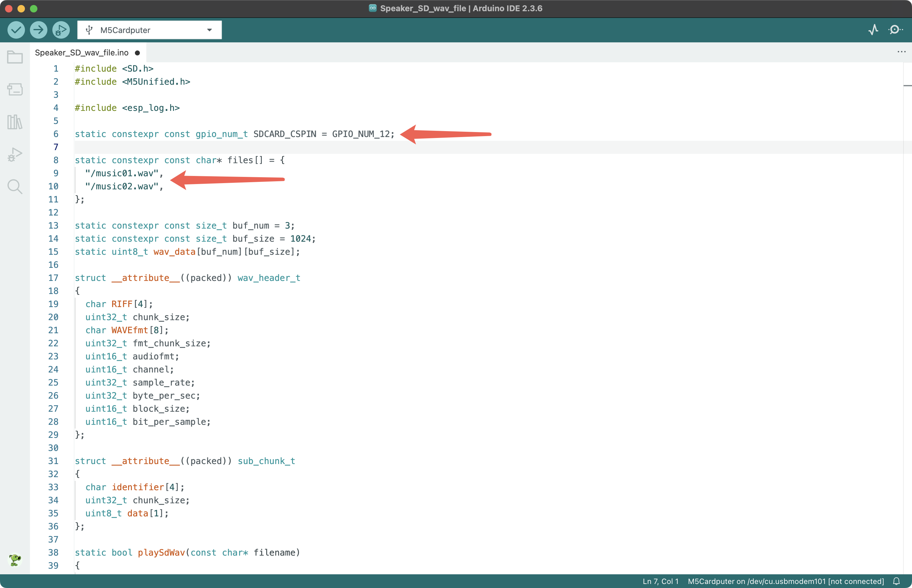This screenshot has width=912, height=588.
Task: Click sub_chunk_t struct name
Action: 266,461
